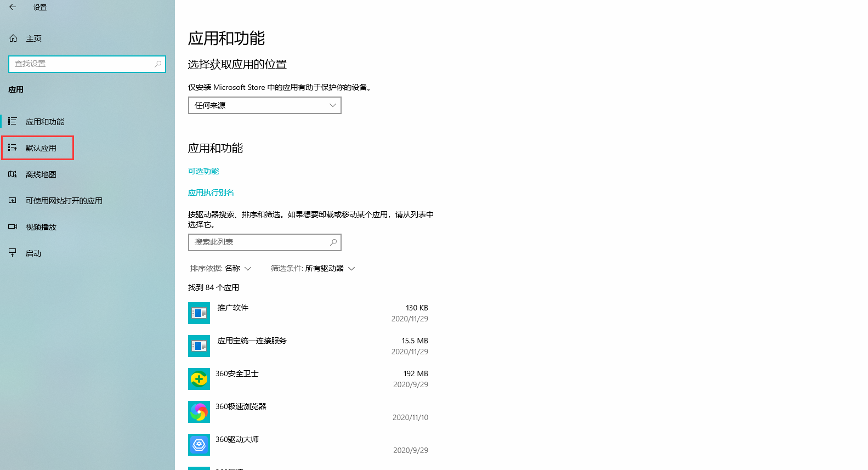Click the 启动 startup icon

pos(13,253)
